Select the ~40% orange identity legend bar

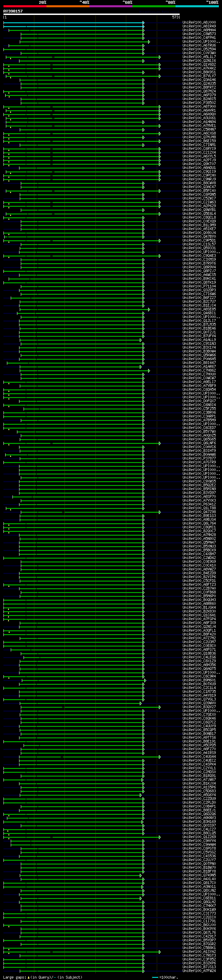(68, 6)
